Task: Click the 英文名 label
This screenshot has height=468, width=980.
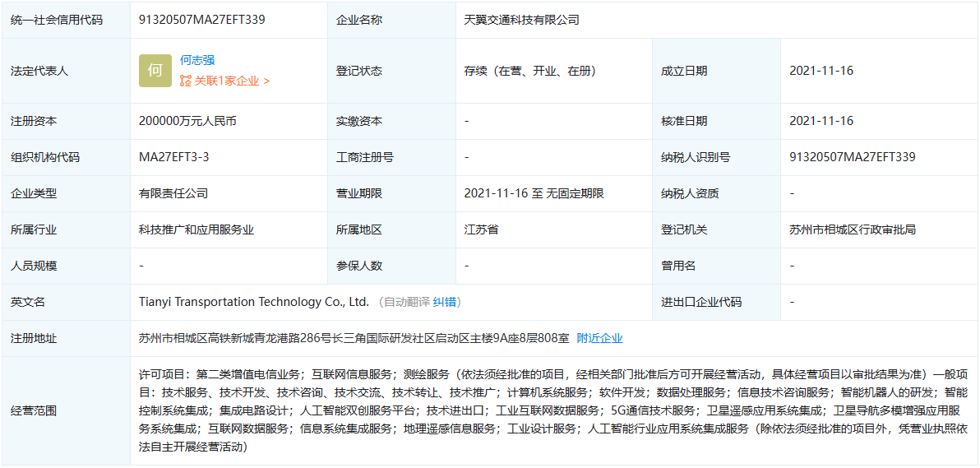Action: pos(28,302)
